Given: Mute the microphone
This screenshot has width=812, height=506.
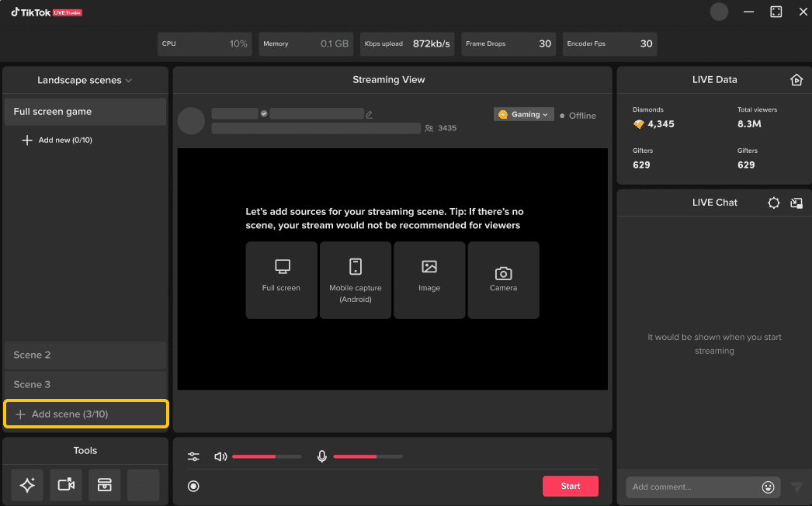Looking at the screenshot, I should 322,456.
